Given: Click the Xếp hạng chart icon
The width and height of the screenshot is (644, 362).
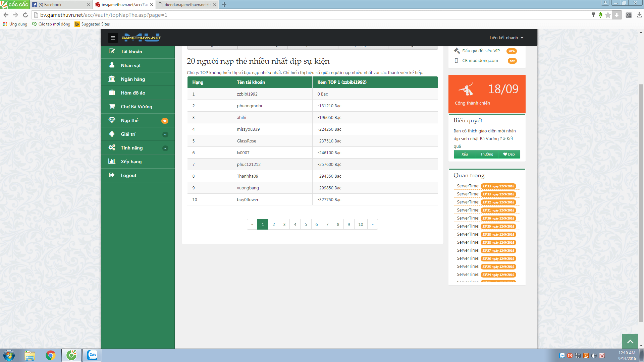Looking at the screenshot, I should [112, 161].
